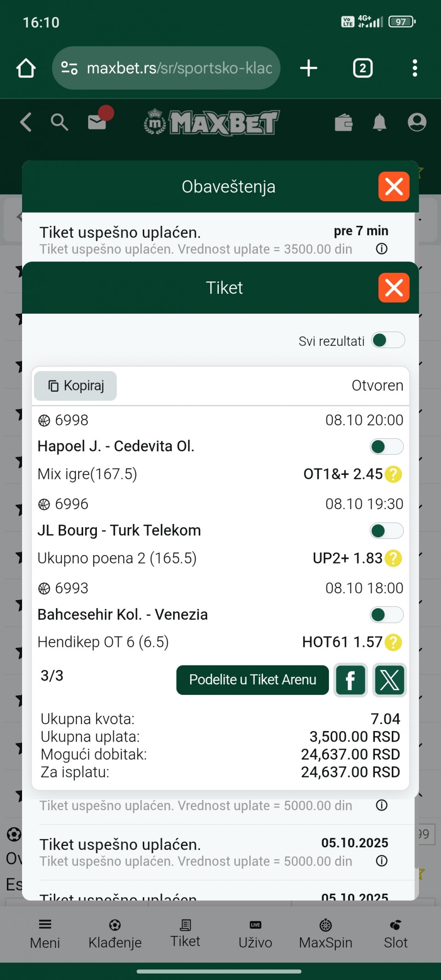Show help for OT1&+ 2.45 odds
The image size is (441, 980).
[393, 474]
